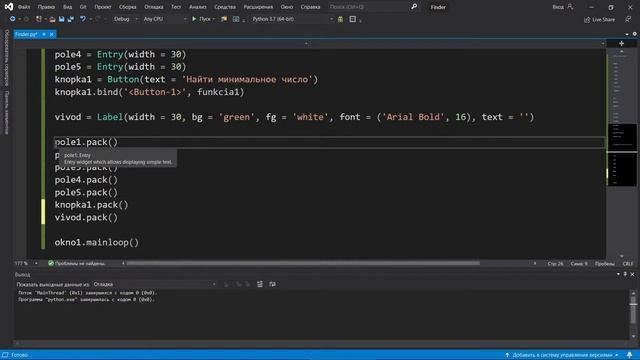Open the output panel window options arrow
The width and height of the screenshot is (640, 360).
coord(618,274)
